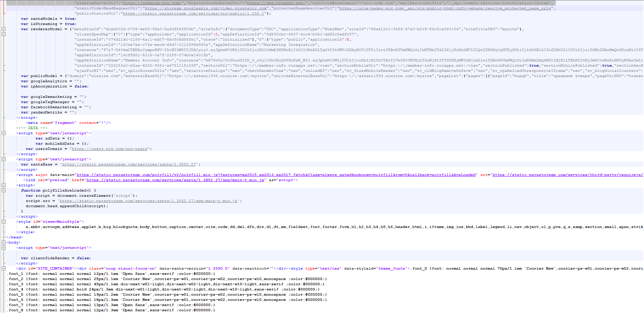644x313 pixels.
Task: Open the preload href main-r.min.js link
Action: click(176, 180)
